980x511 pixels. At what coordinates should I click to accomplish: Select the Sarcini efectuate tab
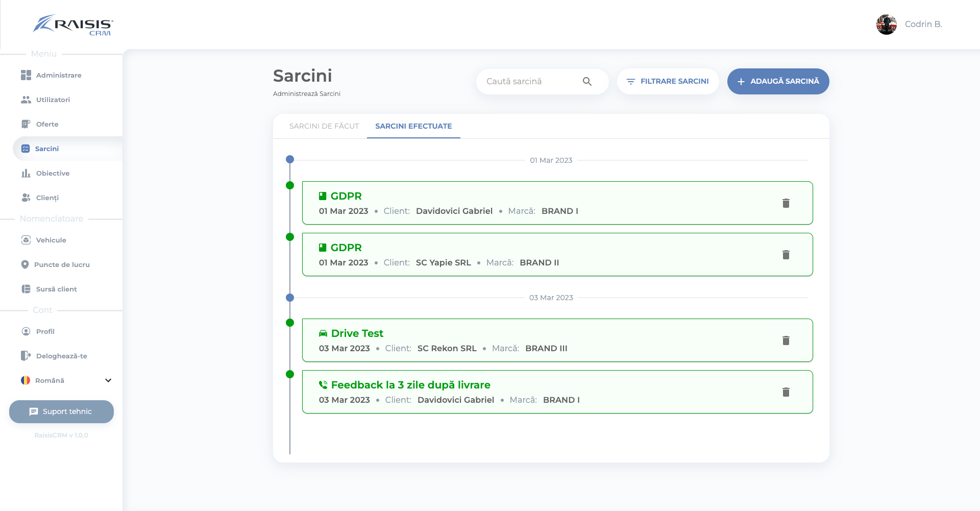click(413, 126)
